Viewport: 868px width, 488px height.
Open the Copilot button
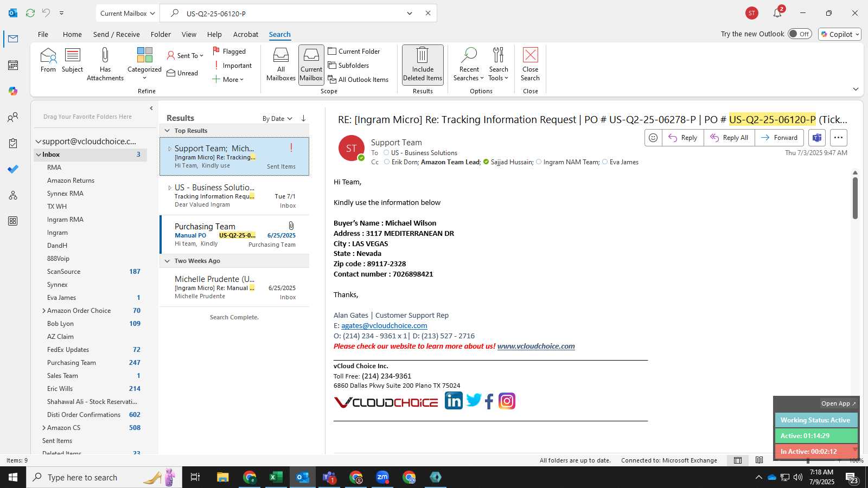coord(840,34)
